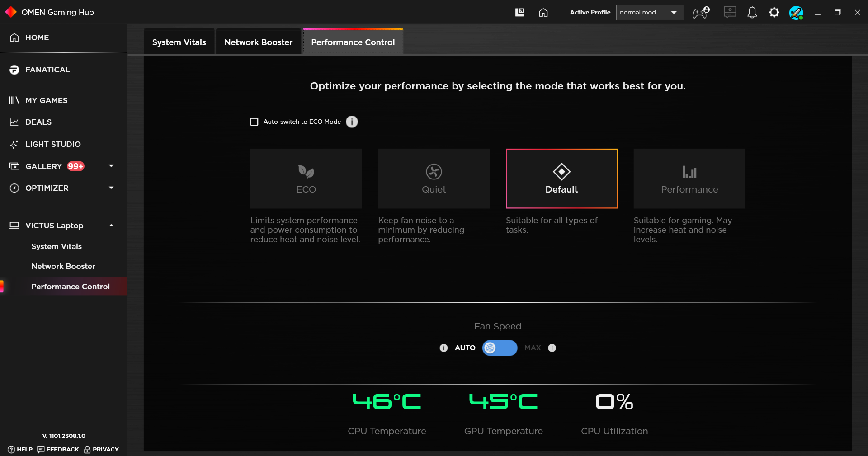Toggle fan speed between AUTO and MAX
Viewport: 868px width, 456px height.
point(500,348)
